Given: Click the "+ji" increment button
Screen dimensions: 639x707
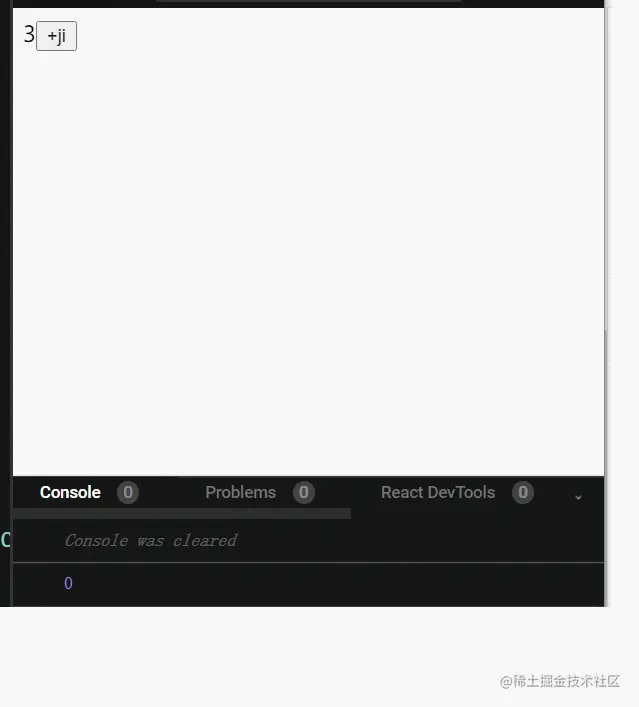Looking at the screenshot, I should [x=56, y=36].
